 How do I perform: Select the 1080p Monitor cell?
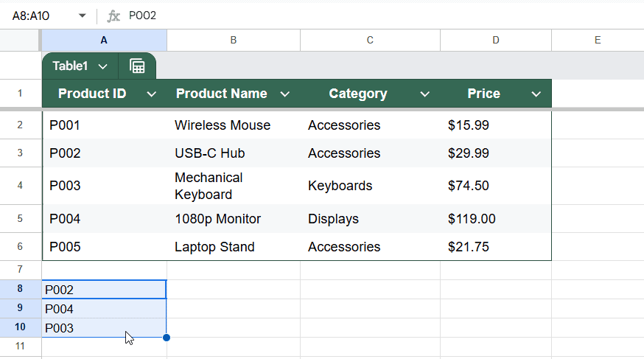(234, 218)
